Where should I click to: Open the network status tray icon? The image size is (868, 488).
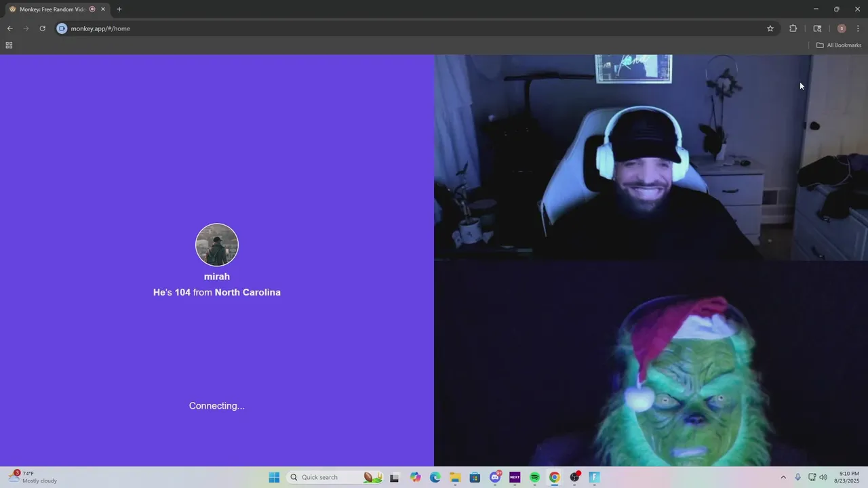coord(812,477)
